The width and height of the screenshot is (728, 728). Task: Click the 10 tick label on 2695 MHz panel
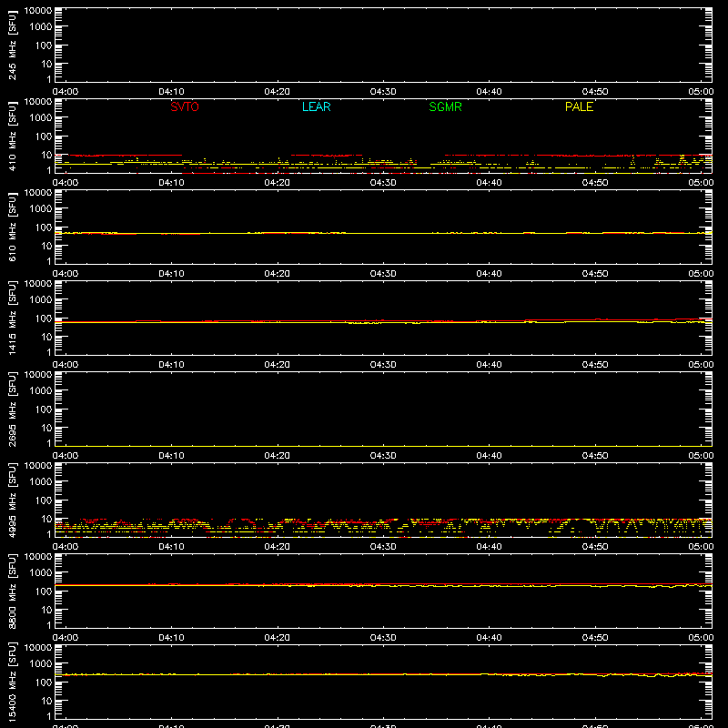point(46,428)
